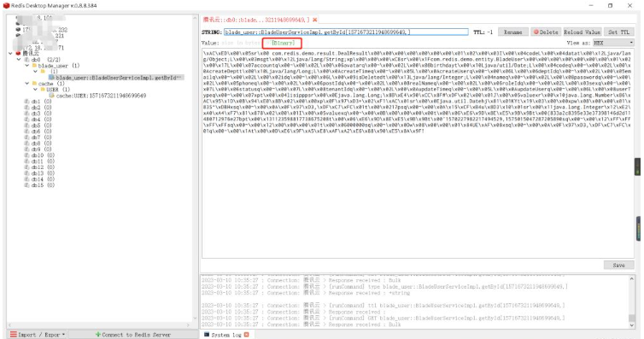
Task: Close the System log tab
Action: click(247, 335)
